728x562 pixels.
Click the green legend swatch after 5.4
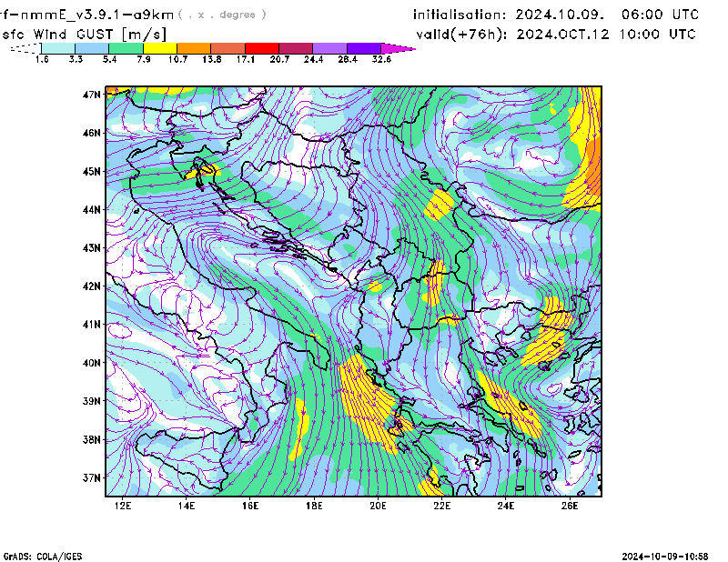pyautogui.click(x=126, y=48)
